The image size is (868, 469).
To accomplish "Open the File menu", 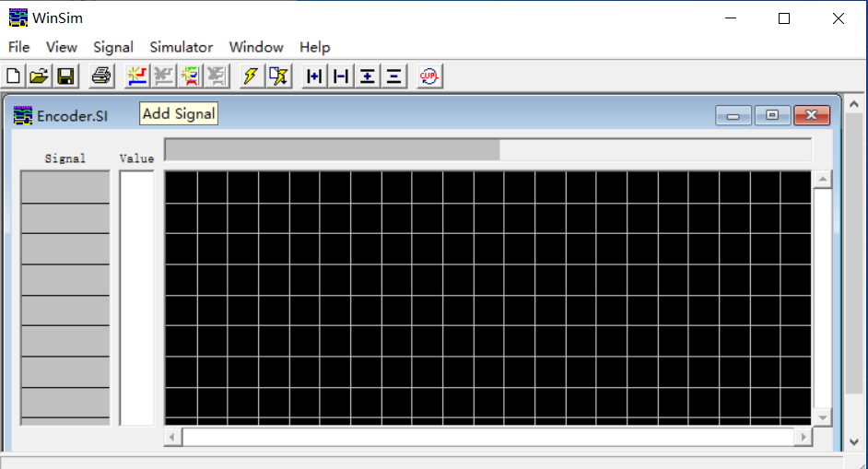I will [x=18, y=47].
